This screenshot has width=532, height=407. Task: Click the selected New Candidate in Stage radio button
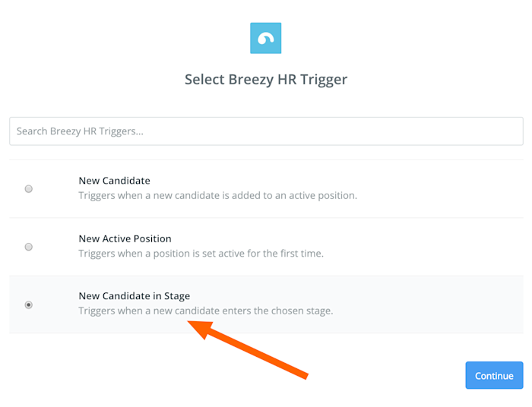click(29, 305)
